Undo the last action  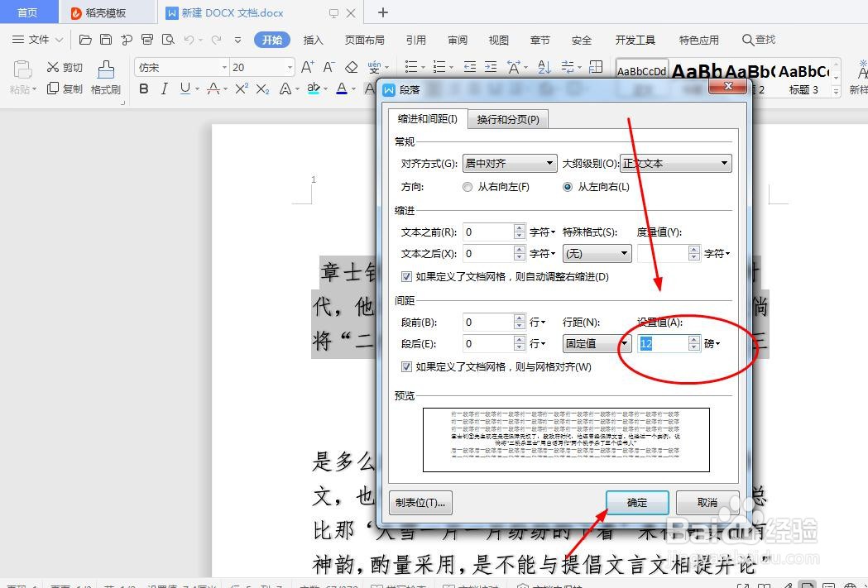(189, 40)
